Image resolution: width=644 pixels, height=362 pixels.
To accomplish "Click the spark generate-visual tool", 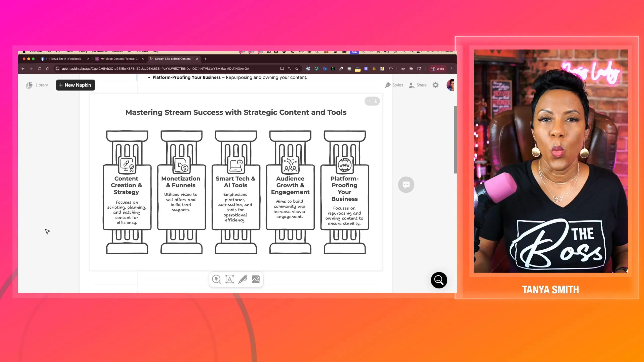I will pos(216,279).
